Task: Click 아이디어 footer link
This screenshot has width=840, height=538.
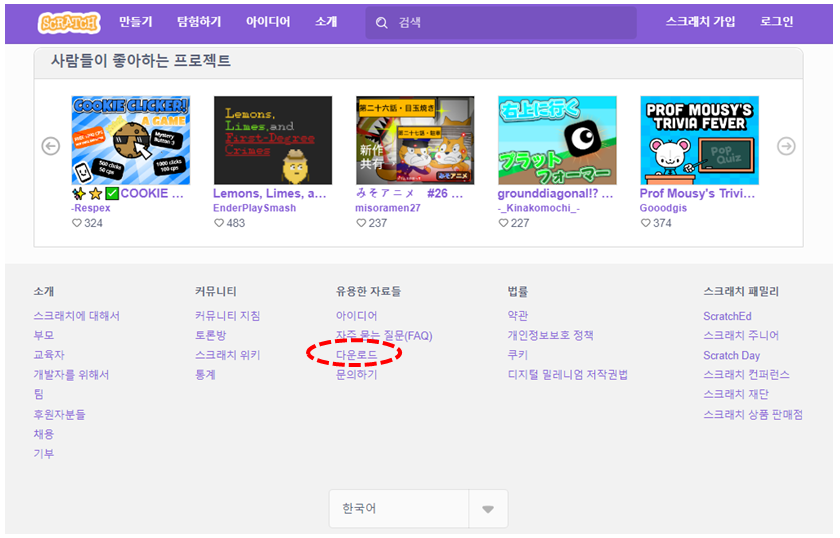Action: [356, 316]
